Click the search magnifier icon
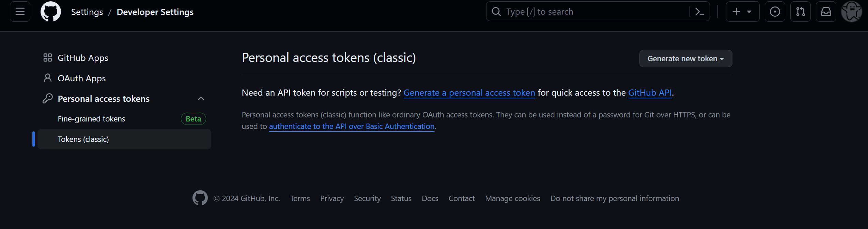The image size is (868, 229). pos(496,11)
